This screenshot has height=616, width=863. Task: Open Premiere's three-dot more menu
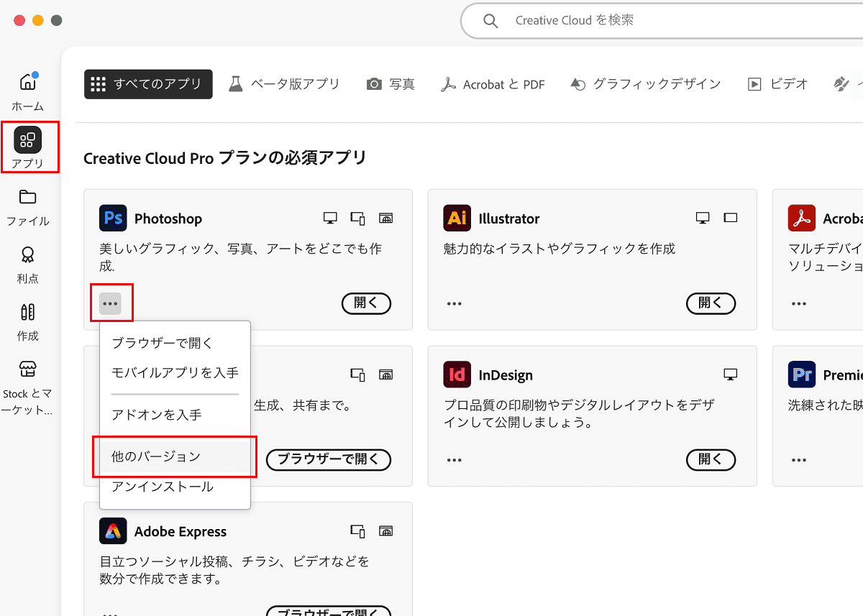click(799, 460)
